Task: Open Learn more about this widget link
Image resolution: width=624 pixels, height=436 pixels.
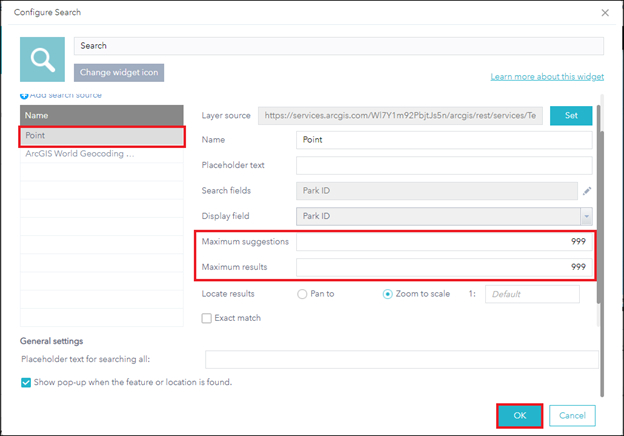Action: [547, 76]
